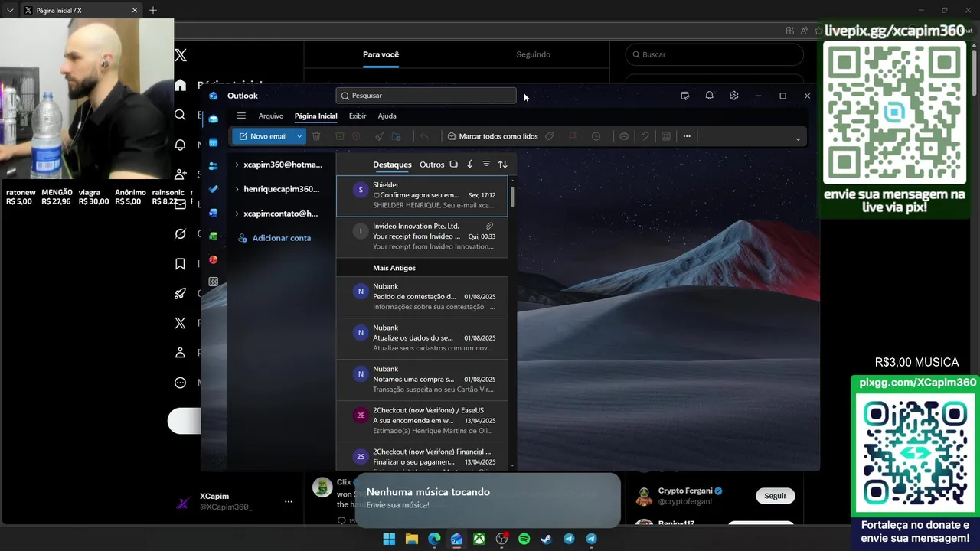Click the message list scrollbar
Viewport: 980px width, 551px height.
[512, 195]
